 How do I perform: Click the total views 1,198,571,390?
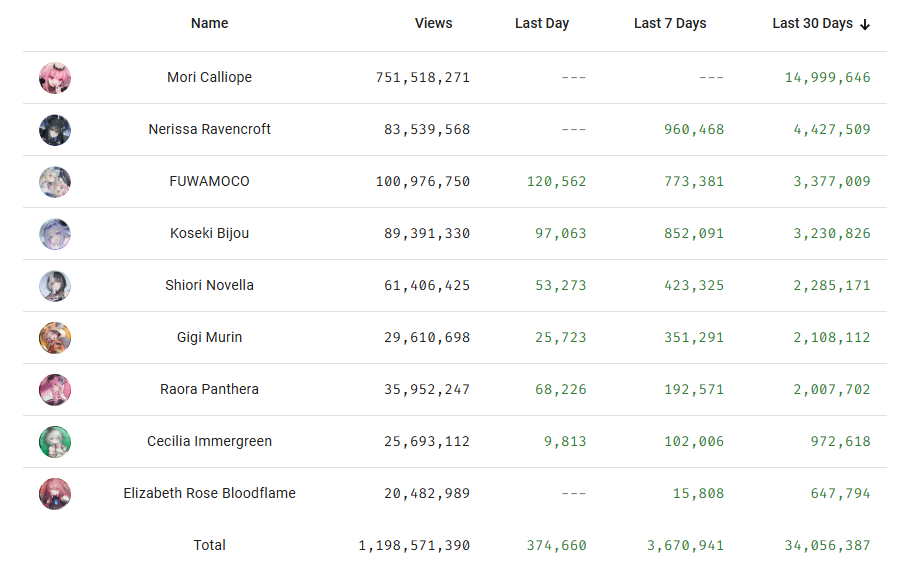(x=414, y=546)
